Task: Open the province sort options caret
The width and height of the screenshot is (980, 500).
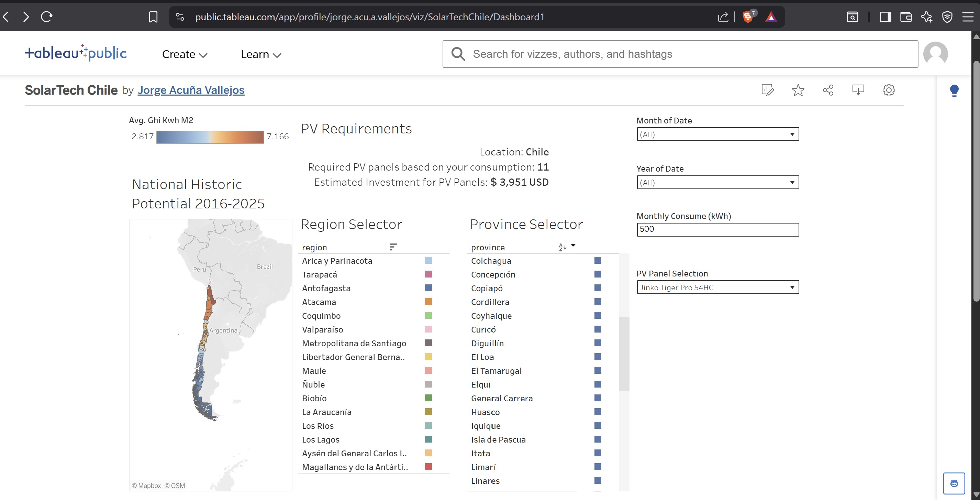Action: [573, 245]
